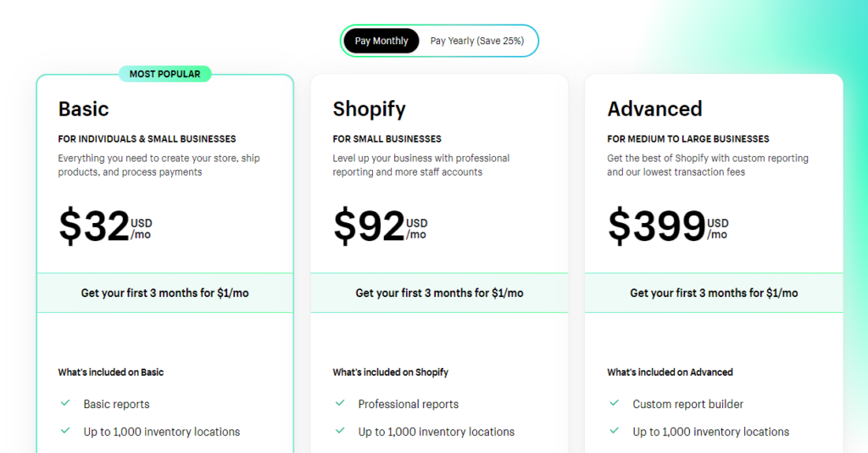Click the What's included on Shopify heading
This screenshot has width=868, height=453.
click(390, 372)
